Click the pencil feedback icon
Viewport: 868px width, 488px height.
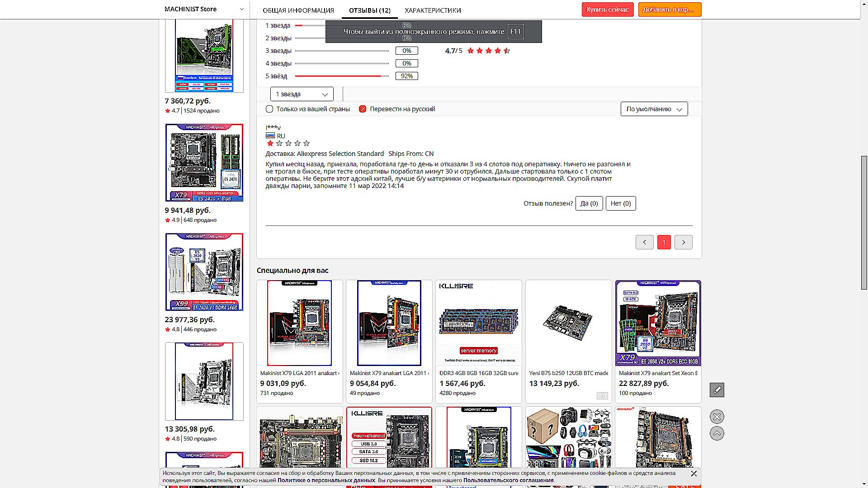[x=717, y=390]
